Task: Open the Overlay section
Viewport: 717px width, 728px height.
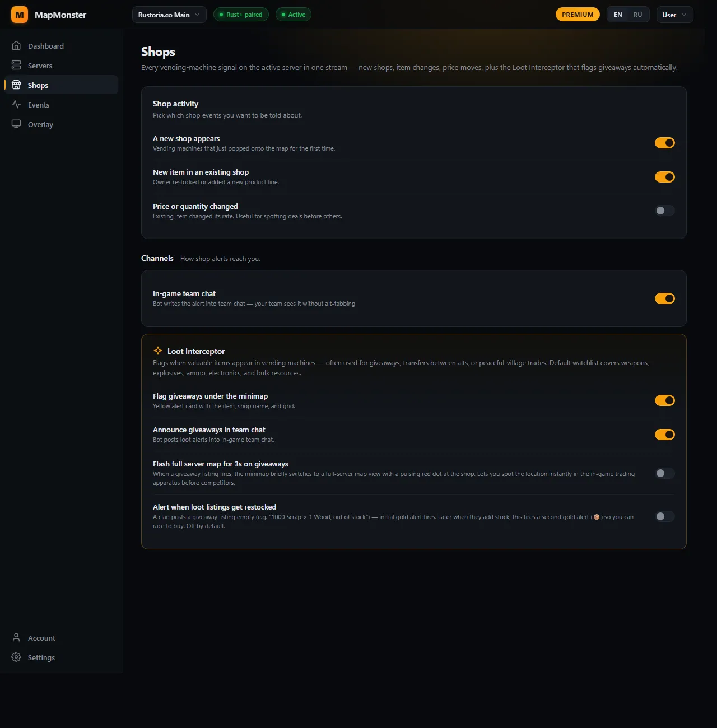Action: coord(61,124)
